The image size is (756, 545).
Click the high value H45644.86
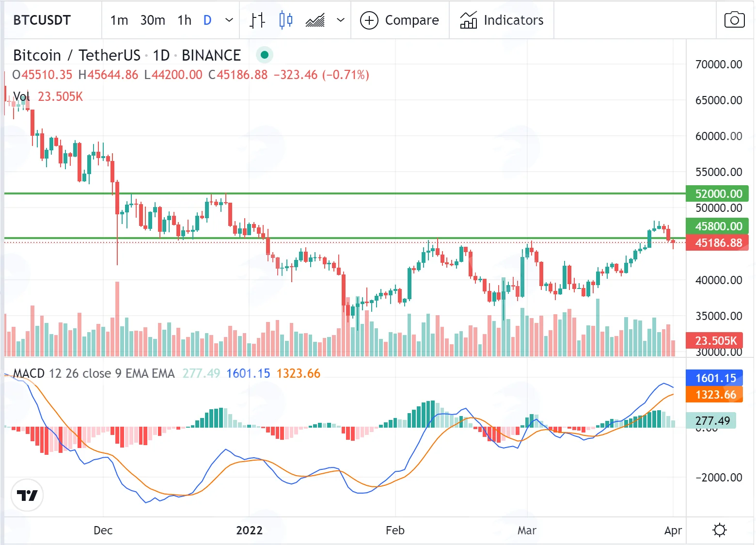tap(108, 75)
